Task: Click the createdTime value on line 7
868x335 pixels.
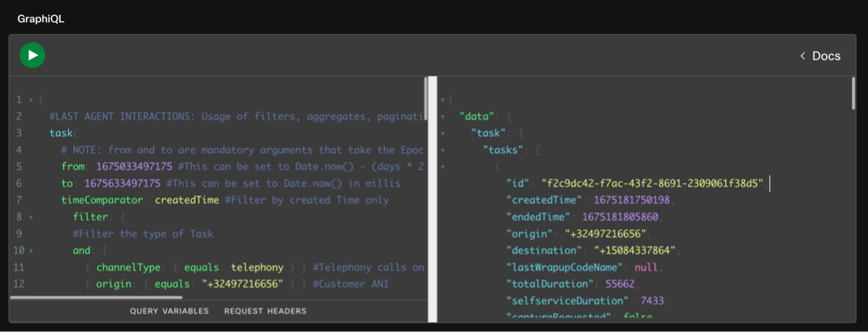Action: (186, 200)
